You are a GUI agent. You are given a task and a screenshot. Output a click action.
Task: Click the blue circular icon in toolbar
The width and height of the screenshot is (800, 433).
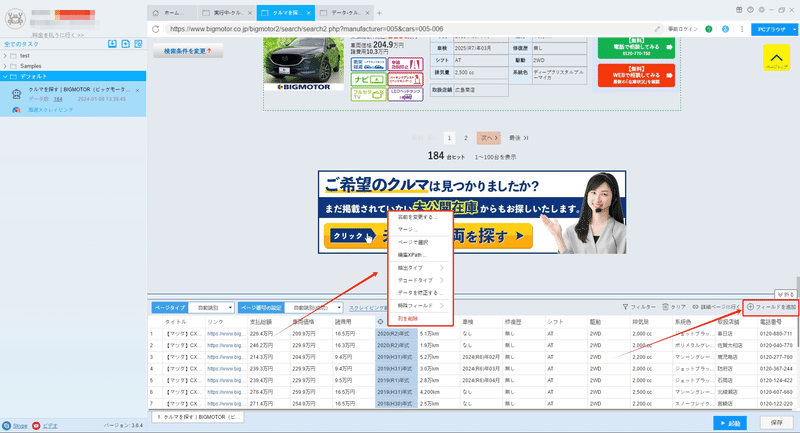point(725,29)
